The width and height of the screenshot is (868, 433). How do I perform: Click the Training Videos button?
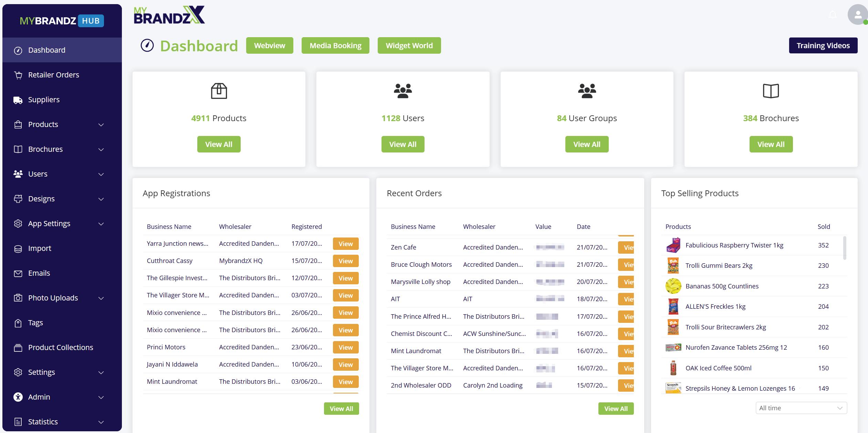[823, 45]
